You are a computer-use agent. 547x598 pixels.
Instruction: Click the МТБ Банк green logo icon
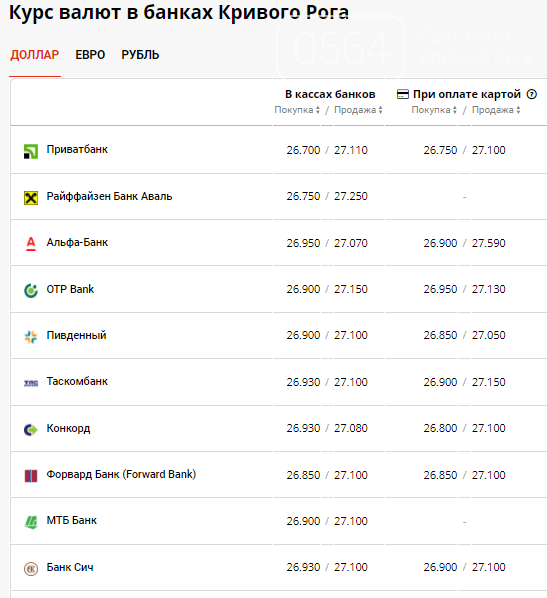click(31, 522)
